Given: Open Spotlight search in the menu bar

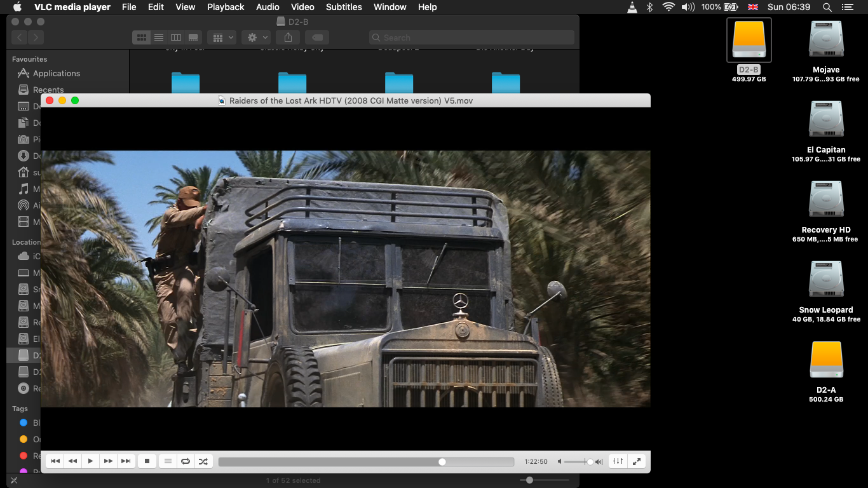Looking at the screenshot, I should pyautogui.click(x=827, y=7).
